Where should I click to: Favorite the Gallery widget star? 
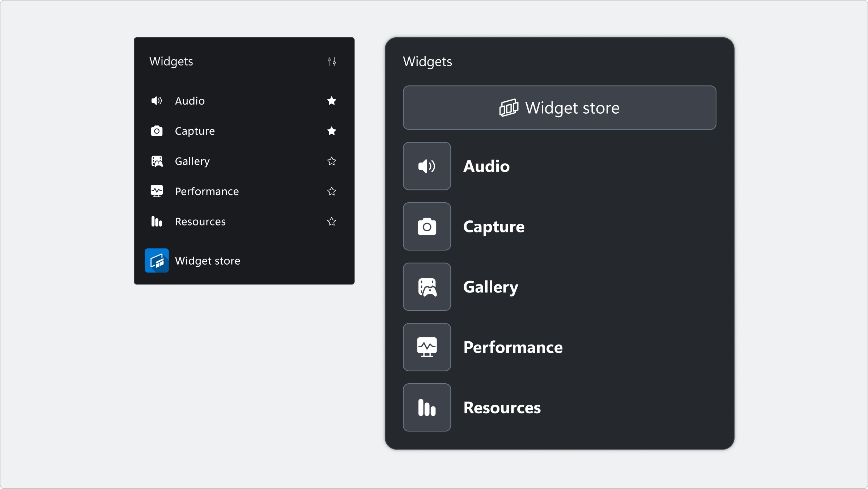click(x=332, y=161)
